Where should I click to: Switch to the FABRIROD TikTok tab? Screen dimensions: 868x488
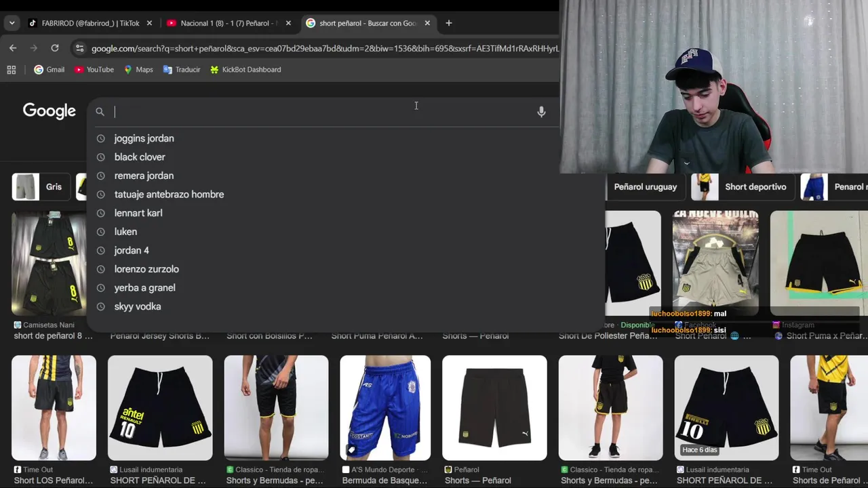click(90, 23)
